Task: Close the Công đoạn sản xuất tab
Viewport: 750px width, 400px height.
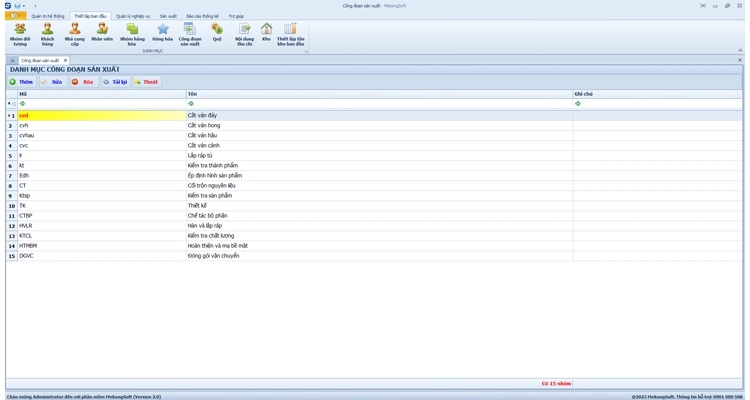Action: (x=65, y=60)
